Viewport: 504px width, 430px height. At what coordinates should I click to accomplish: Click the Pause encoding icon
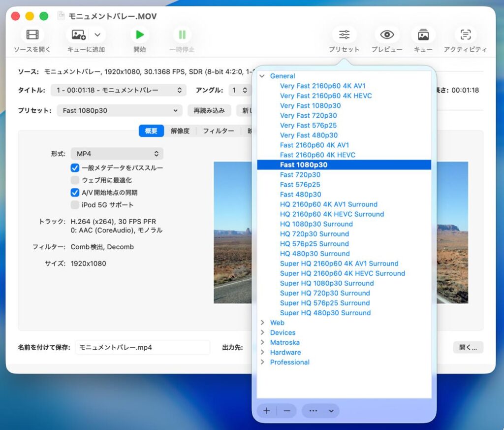(182, 35)
